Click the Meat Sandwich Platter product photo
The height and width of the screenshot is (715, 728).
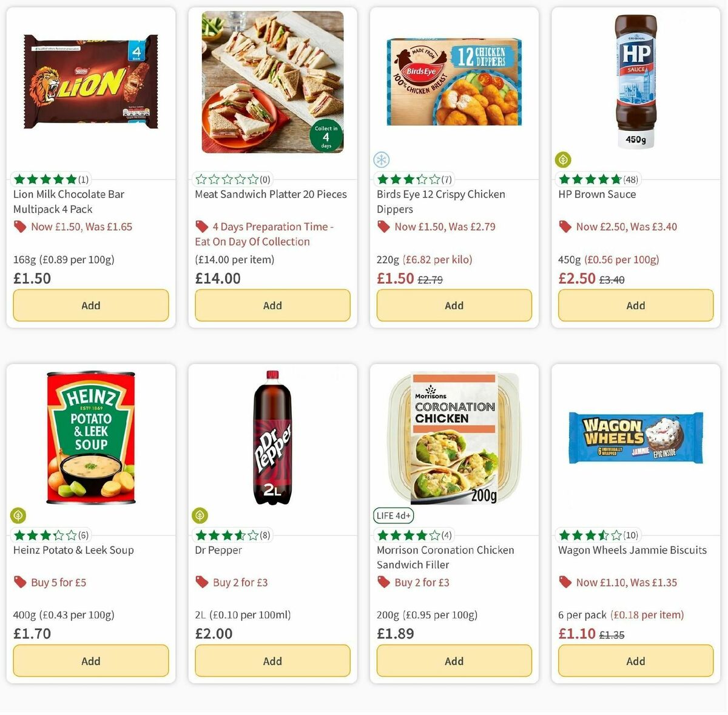272,82
